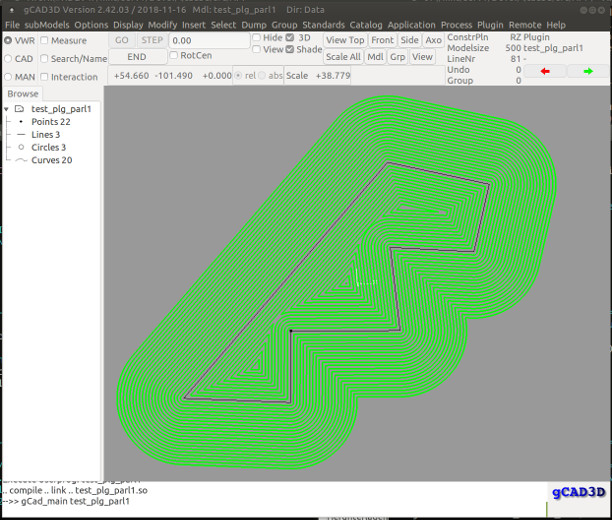Open the Plugin menu
The image size is (612, 520).
pyautogui.click(x=490, y=25)
